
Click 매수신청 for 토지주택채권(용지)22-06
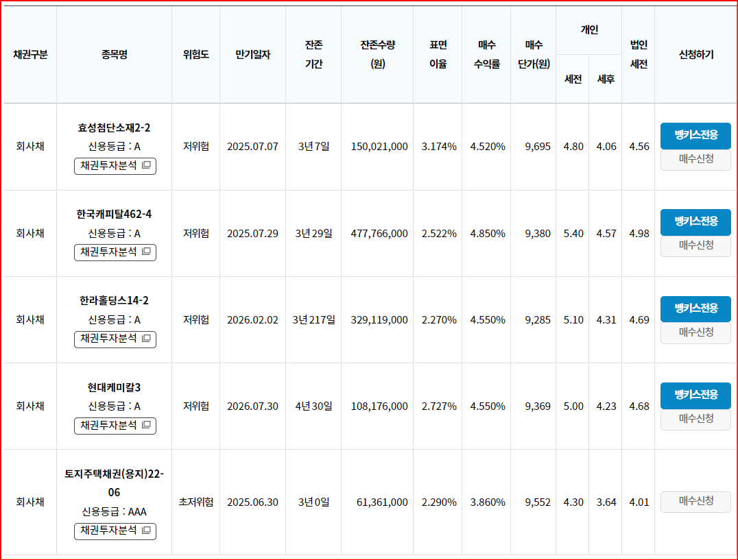695,502
